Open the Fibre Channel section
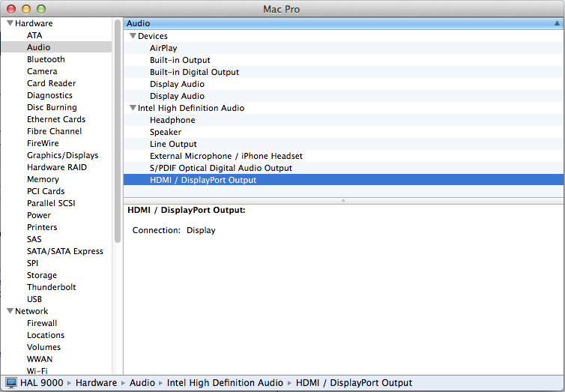Viewport: 565px width, 392px height. click(x=55, y=131)
